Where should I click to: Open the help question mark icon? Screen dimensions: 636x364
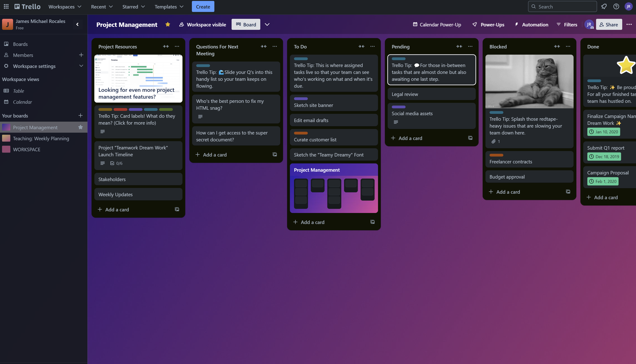(616, 6)
